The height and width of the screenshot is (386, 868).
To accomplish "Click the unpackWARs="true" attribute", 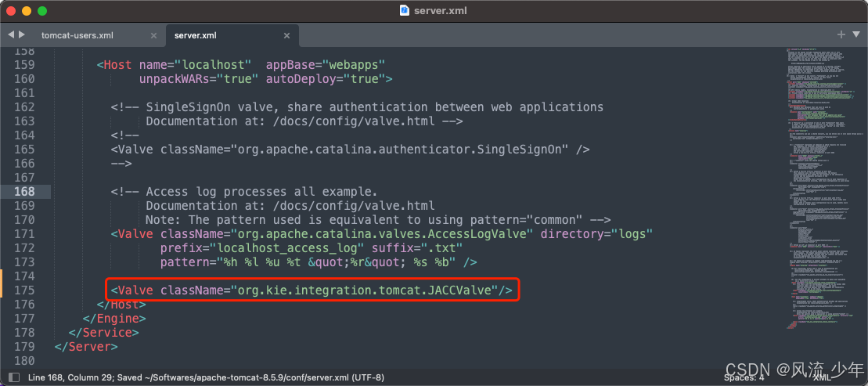I will click(x=199, y=78).
